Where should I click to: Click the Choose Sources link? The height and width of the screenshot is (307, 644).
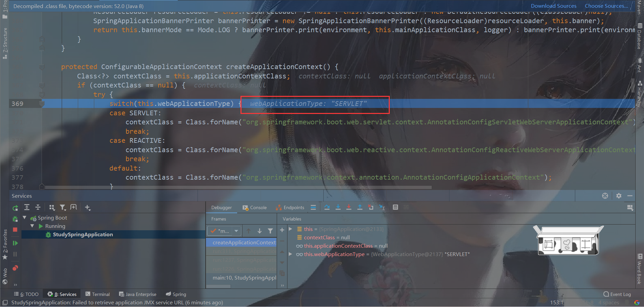606,6
